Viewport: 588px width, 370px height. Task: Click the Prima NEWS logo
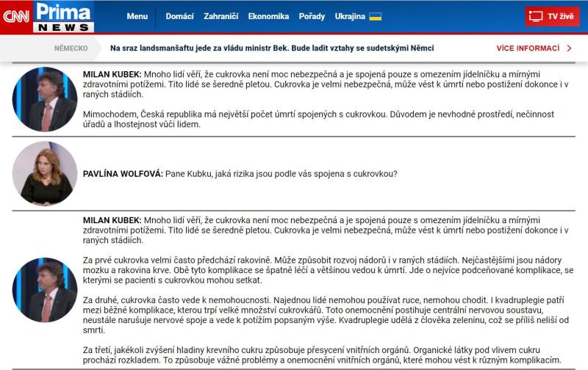pos(63,17)
